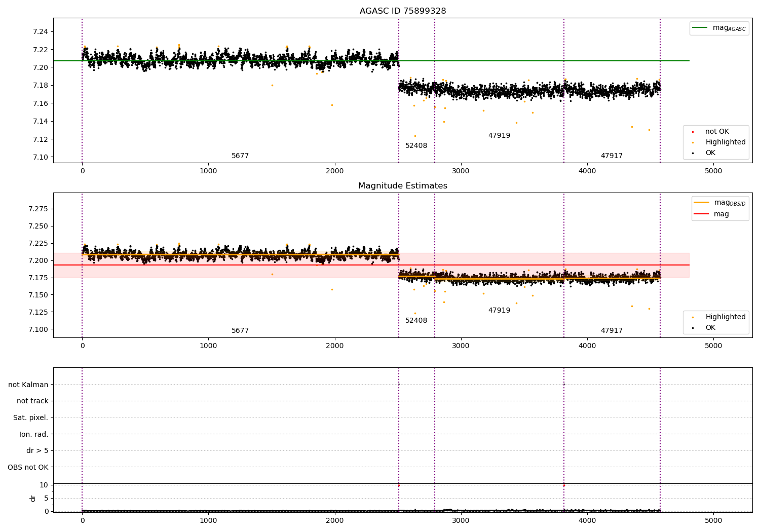Click obsid label "47919" in the top plot
Screen dimensions: 760x532
(499, 136)
